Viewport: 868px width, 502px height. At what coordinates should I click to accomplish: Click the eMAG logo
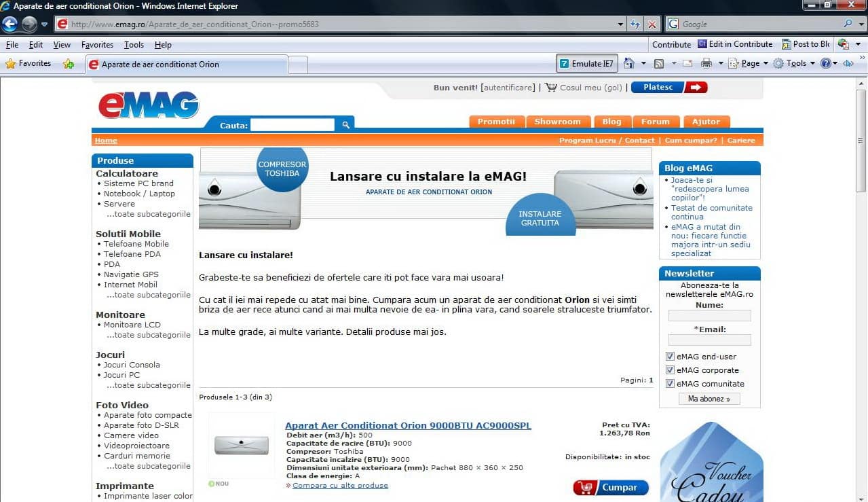(x=149, y=104)
